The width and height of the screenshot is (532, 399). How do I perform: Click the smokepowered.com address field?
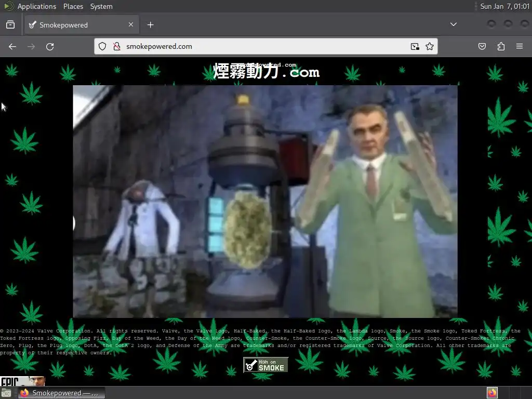(x=265, y=46)
